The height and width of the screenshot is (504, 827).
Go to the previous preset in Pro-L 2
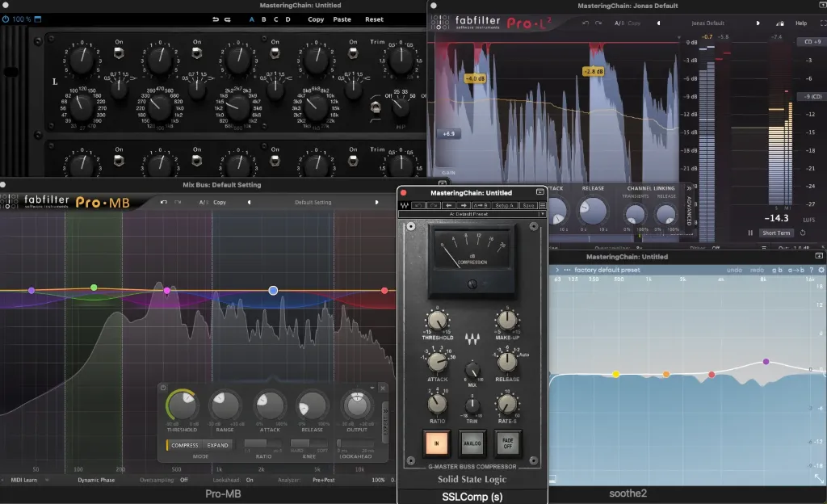pyautogui.click(x=658, y=23)
